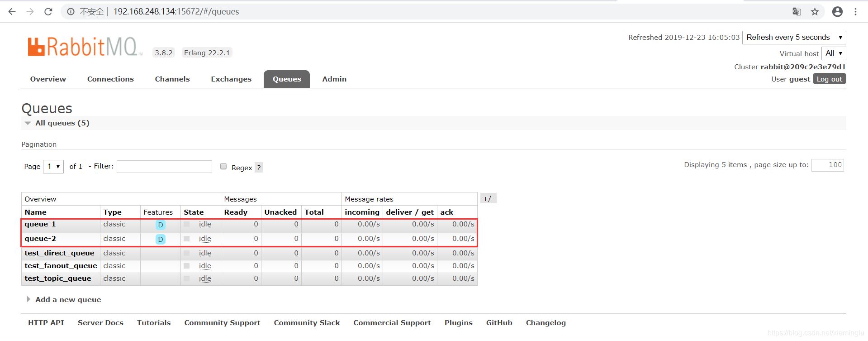Toggle table columns with the +/- button

[489, 198]
